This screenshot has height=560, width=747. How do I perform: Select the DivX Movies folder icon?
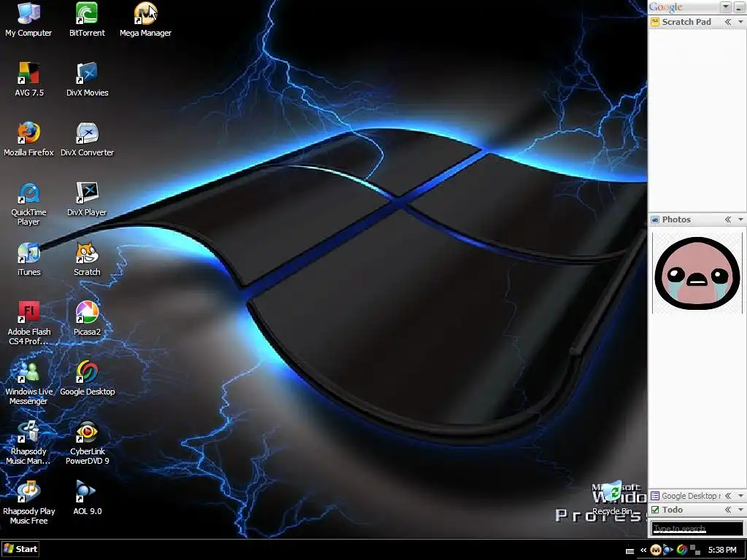pos(88,80)
